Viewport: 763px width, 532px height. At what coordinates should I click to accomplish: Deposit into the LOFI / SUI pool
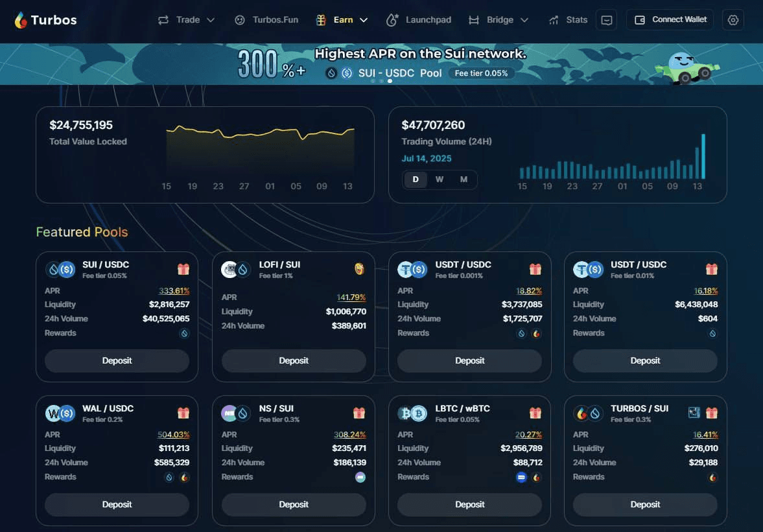point(294,361)
